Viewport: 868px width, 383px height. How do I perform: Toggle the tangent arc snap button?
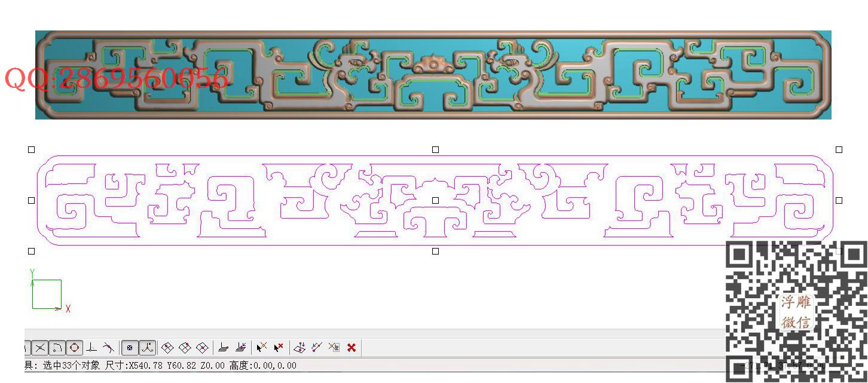[x=57, y=347]
